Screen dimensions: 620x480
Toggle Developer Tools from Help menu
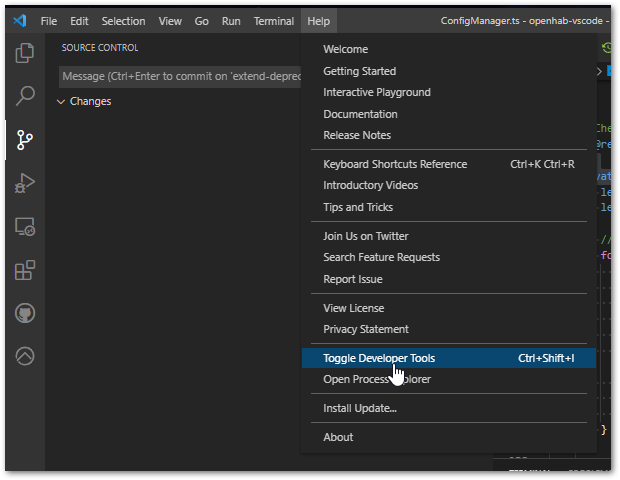[x=379, y=358]
